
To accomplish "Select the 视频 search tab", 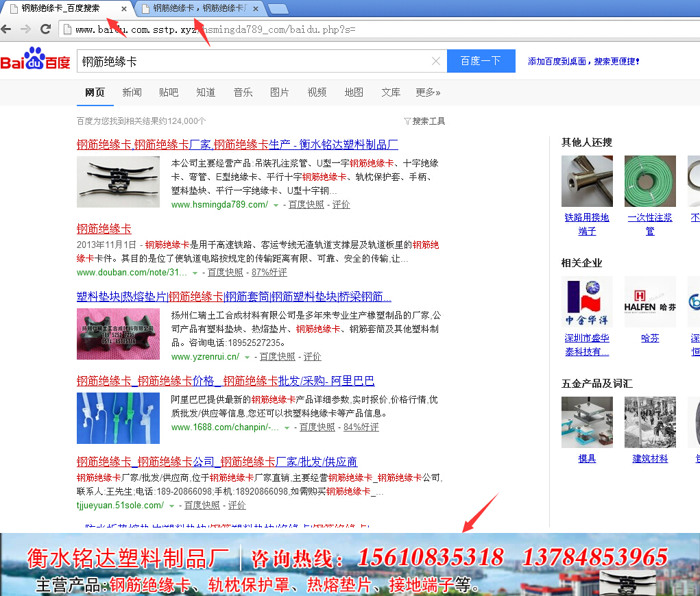I will point(317,92).
